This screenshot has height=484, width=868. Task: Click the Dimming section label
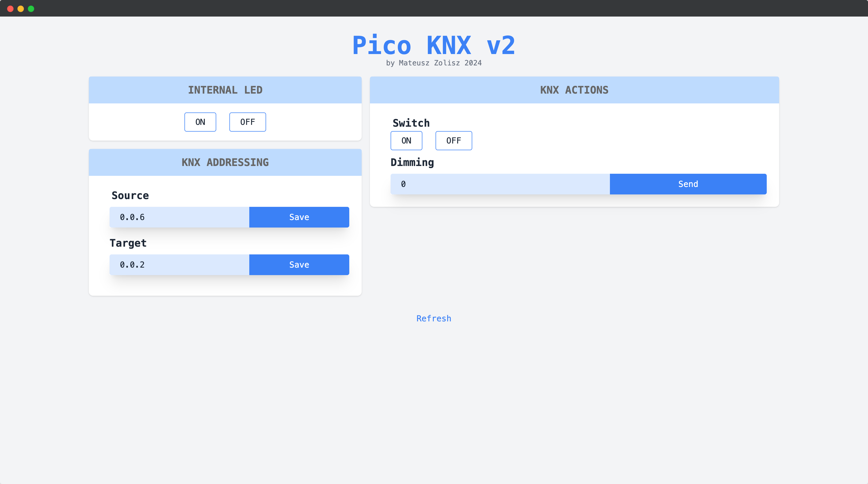click(412, 162)
